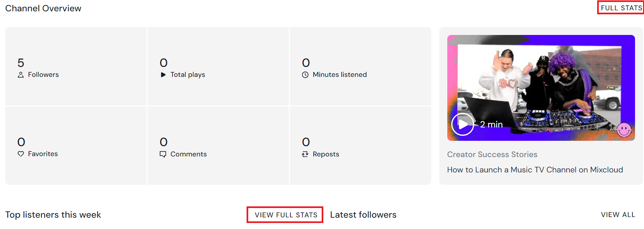Click the Followers person icon
Image resolution: width=644 pixels, height=229 pixels.
21,75
